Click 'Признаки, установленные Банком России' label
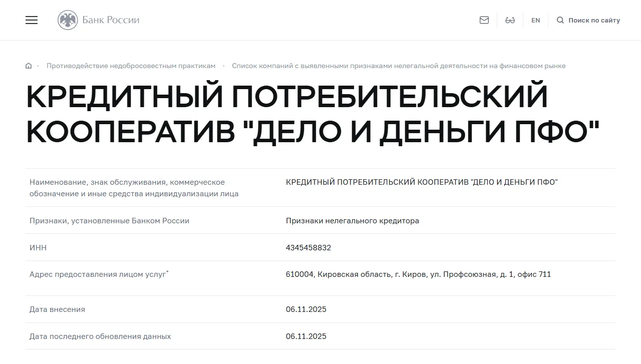Viewport: 641px width, 364px height. pos(109,220)
